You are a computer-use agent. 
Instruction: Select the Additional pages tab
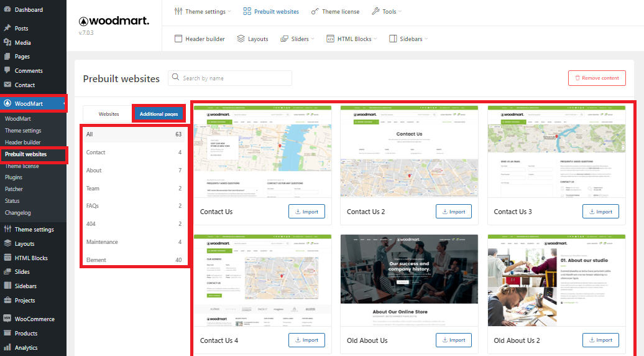pyautogui.click(x=159, y=114)
